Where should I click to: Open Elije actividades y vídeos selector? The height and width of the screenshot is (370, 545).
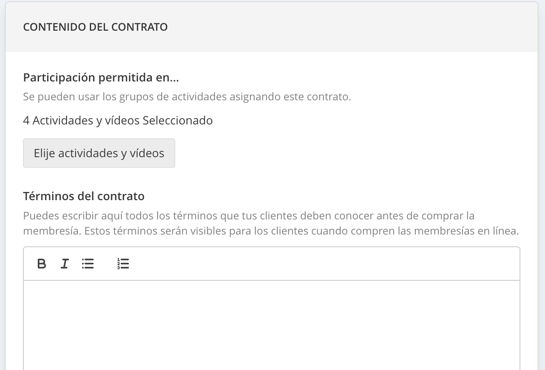pyautogui.click(x=99, y=153)
